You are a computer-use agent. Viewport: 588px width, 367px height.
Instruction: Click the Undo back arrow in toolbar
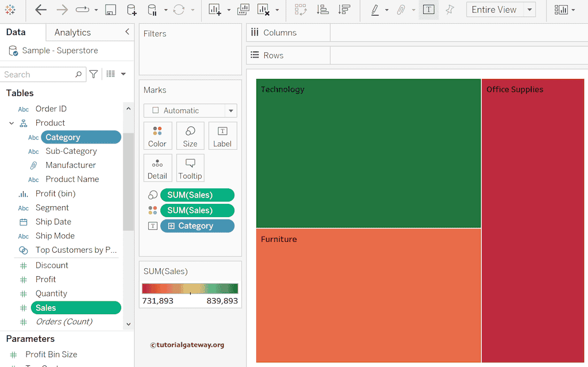(x=41, y=10)
